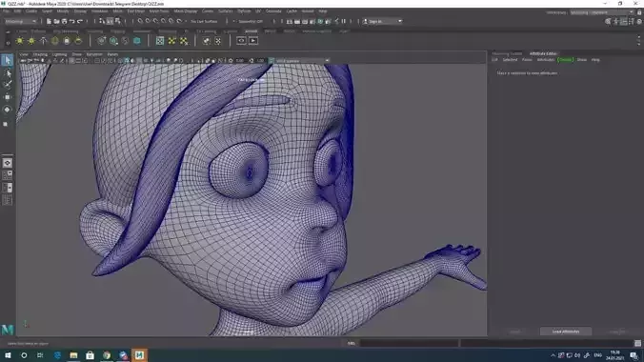
Task: Create a new scene icon
Action: [49, 21]
